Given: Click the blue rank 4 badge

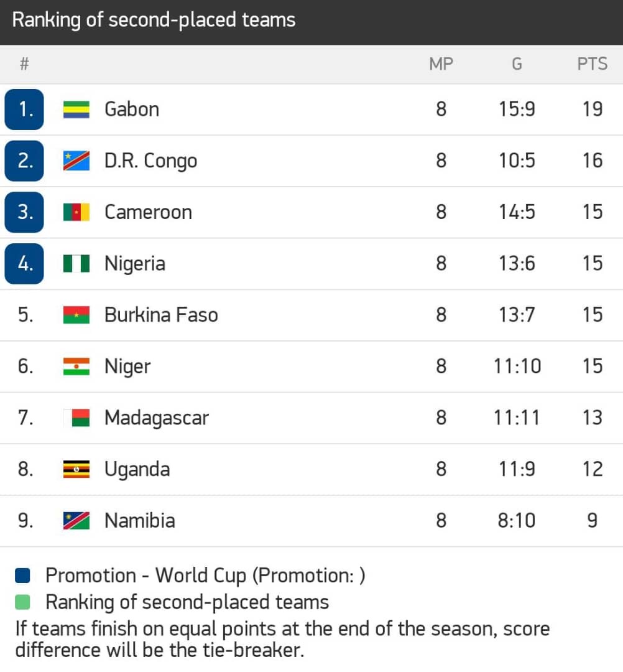Looking at the screenshot, I should (24, 264).
